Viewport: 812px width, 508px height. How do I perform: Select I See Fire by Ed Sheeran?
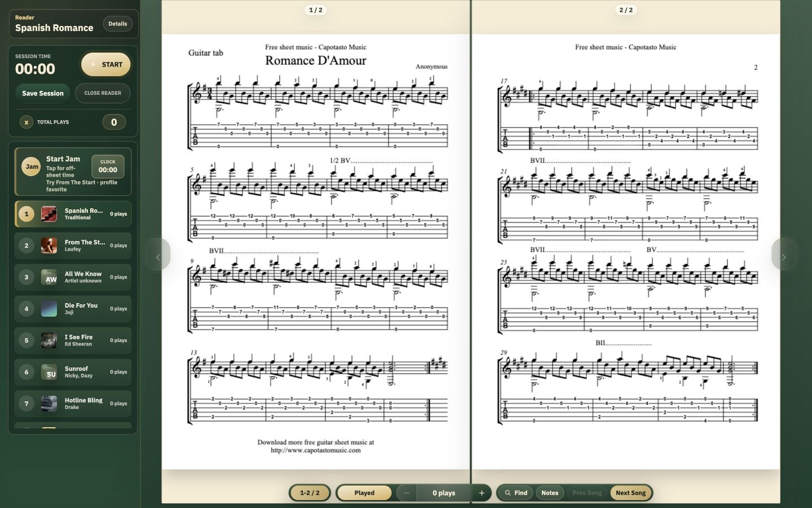[x=73, y=340]
